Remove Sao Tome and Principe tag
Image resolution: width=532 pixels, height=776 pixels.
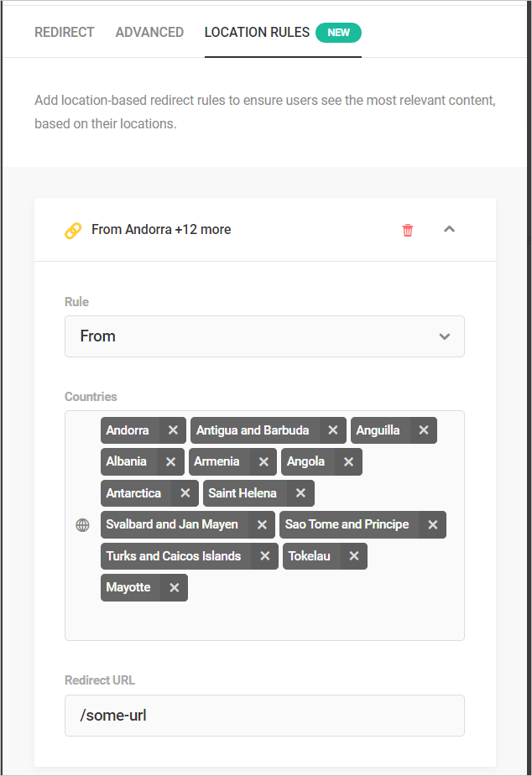[432, 525]
